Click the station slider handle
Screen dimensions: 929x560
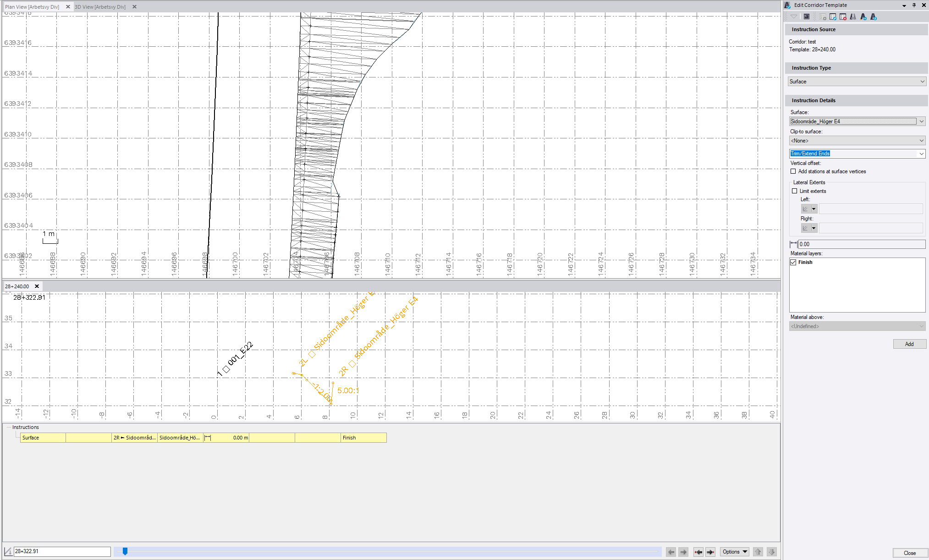point(125,551)
